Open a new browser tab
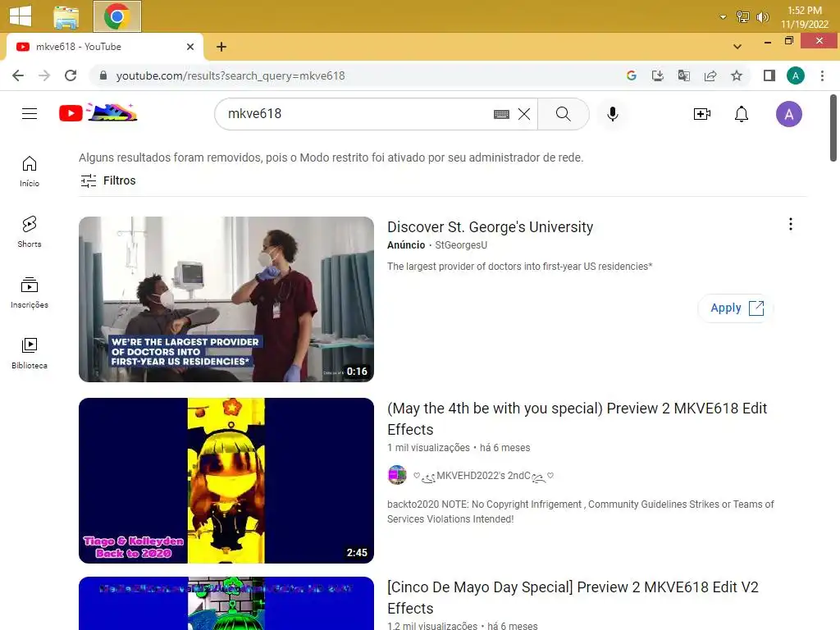Screen dimensions: 840x630 [221, 47]
